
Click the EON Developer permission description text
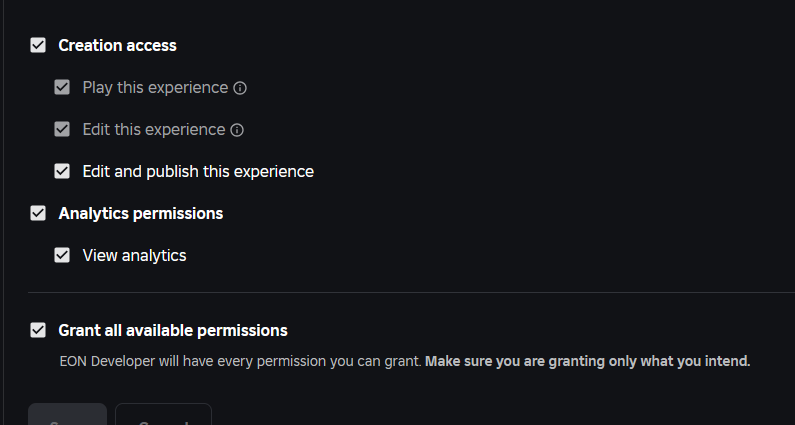240,360
